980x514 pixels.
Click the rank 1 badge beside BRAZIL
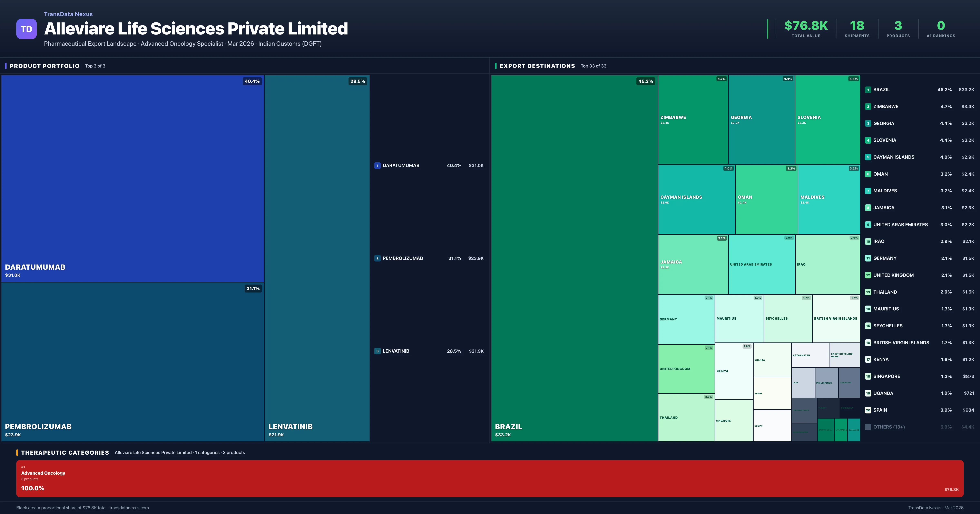click(868, 90)
